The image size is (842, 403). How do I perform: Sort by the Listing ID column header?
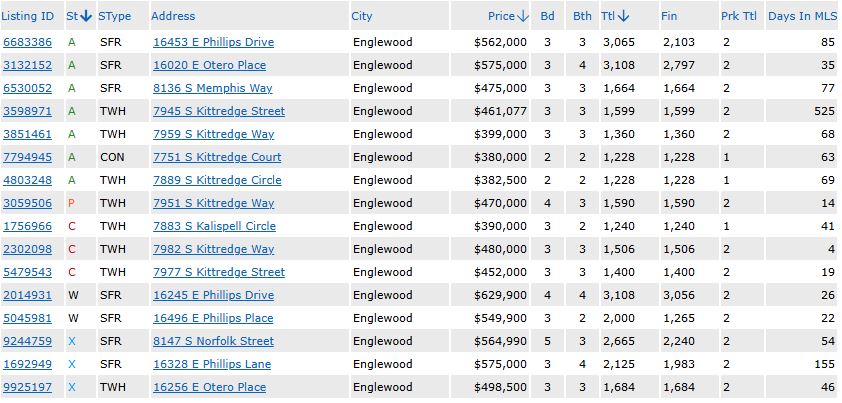pyautogui.click(x=28, y=16)
